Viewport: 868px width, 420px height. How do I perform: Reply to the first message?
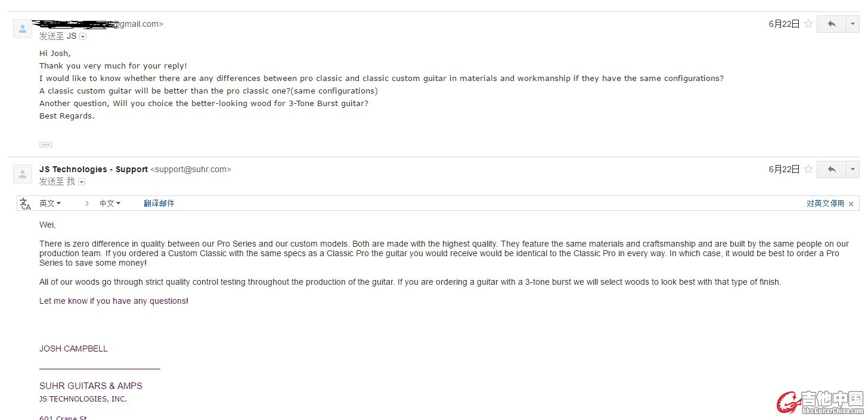pos(832,24)
